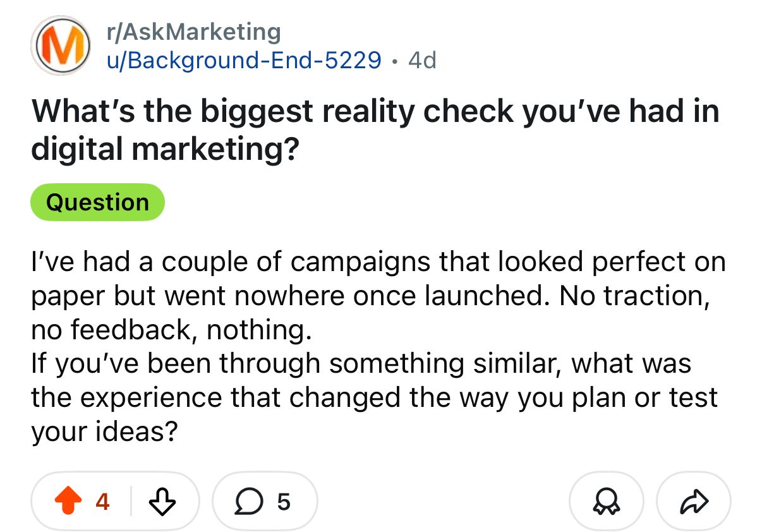762x532 pixels.
Task: Click the 'I've had a couple of campaigns' line
Action: pyautogui.click(x=378, y=262)
